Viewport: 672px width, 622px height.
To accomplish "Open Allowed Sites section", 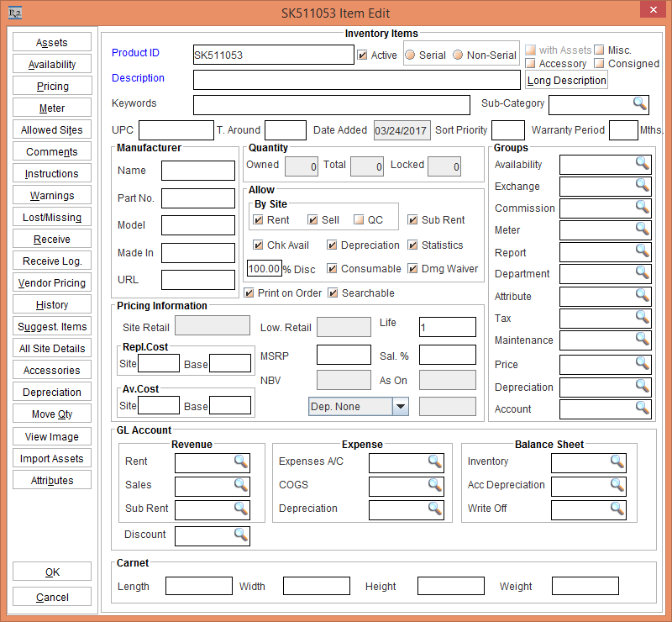I will point(52,129).
